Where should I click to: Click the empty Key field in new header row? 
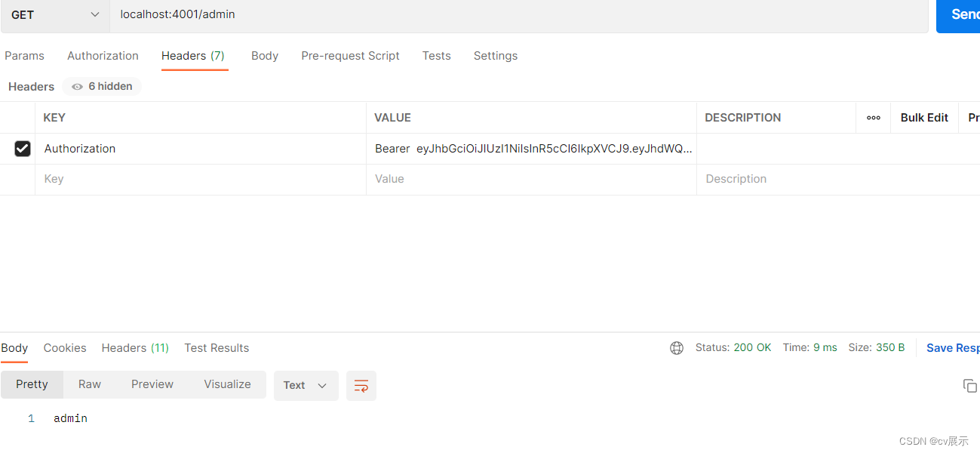[x=200, y=179]
